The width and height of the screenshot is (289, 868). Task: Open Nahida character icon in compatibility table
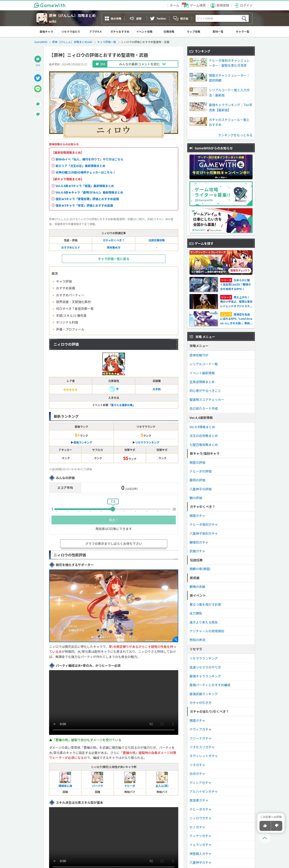point(130,777)
